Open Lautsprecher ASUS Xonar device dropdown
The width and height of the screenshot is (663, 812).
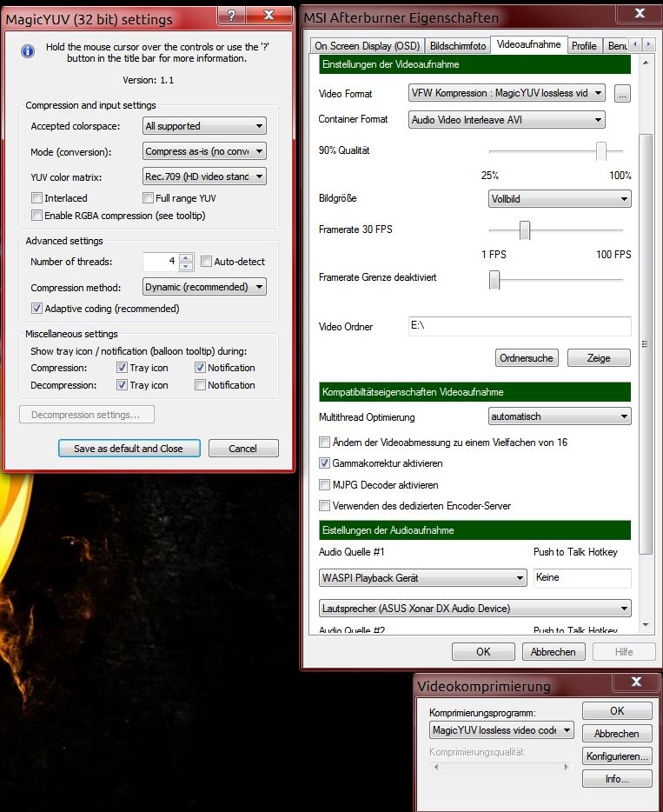coord(474,609)
